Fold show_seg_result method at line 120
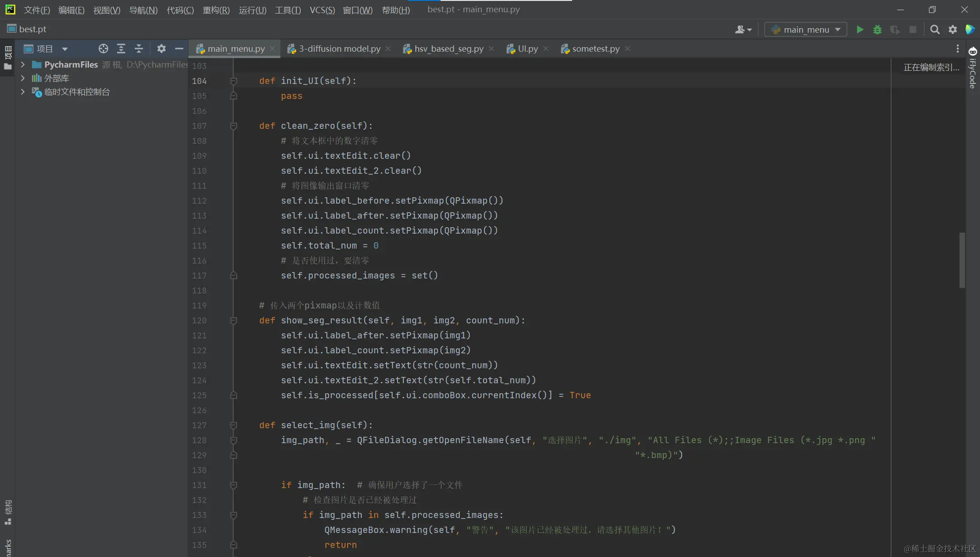This screenshot has height=557, width=980. [234, 321]
